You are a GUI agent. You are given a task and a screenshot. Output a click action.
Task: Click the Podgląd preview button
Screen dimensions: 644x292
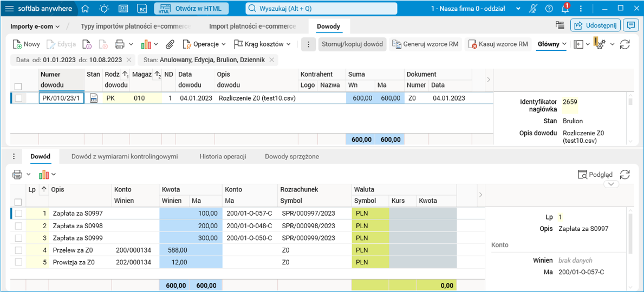595,174
